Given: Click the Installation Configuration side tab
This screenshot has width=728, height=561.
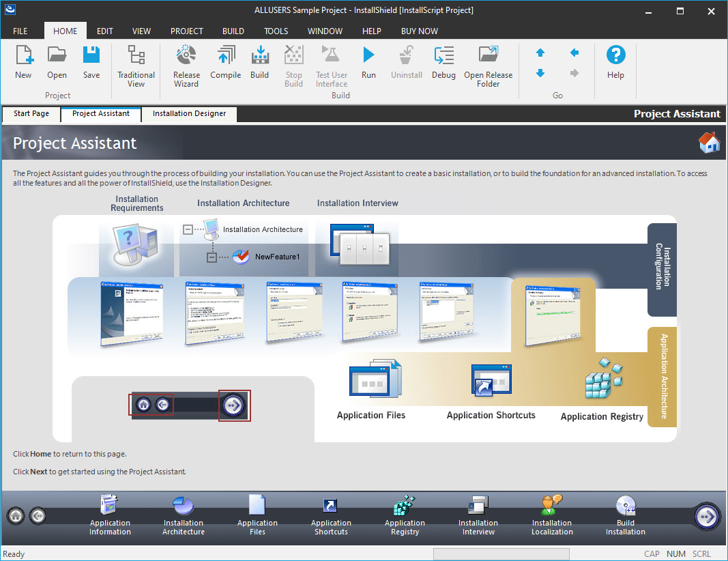Looking at the screenshot, I should tap(663, 270).
